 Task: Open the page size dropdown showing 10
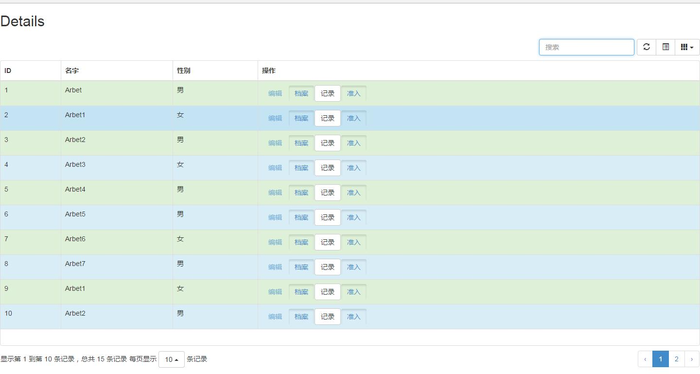171,359
